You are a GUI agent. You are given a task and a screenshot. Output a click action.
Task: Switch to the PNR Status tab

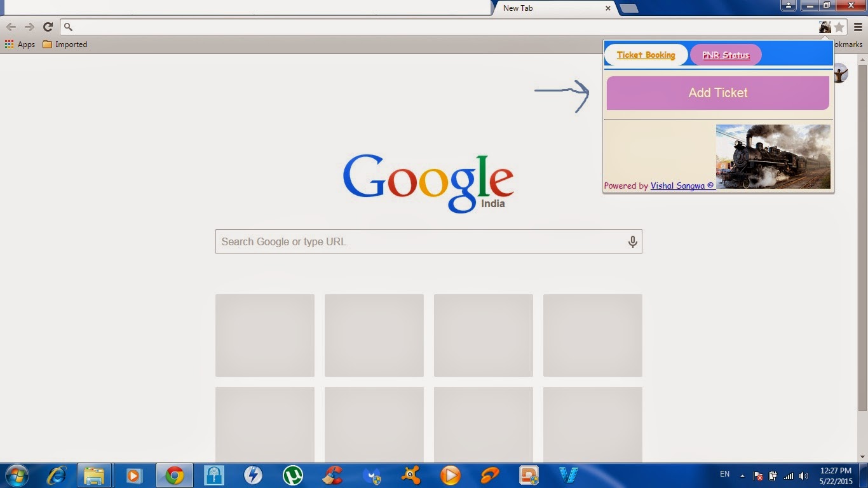pos(726,55)
